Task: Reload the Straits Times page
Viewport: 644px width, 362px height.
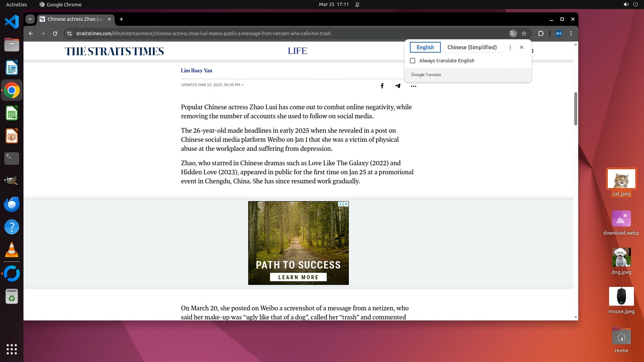Action: coord(55,34)
